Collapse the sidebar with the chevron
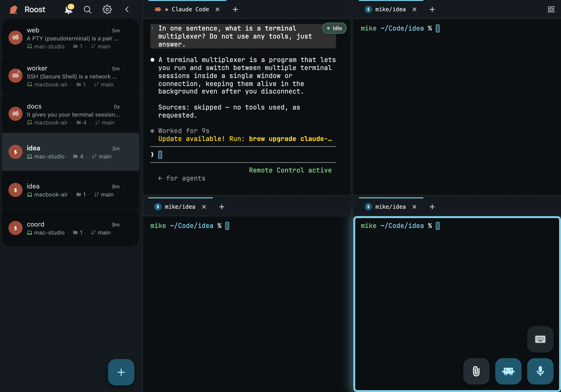 127,10
